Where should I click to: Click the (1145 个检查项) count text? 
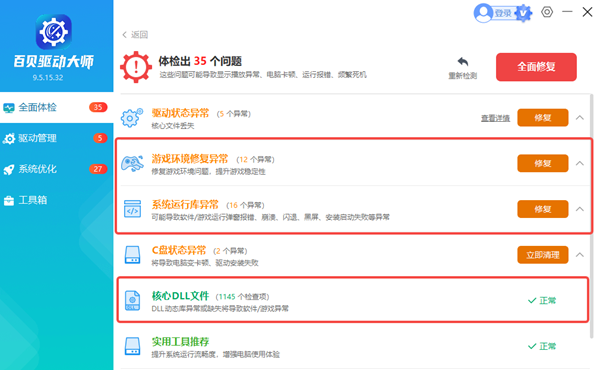click(243, 297)
